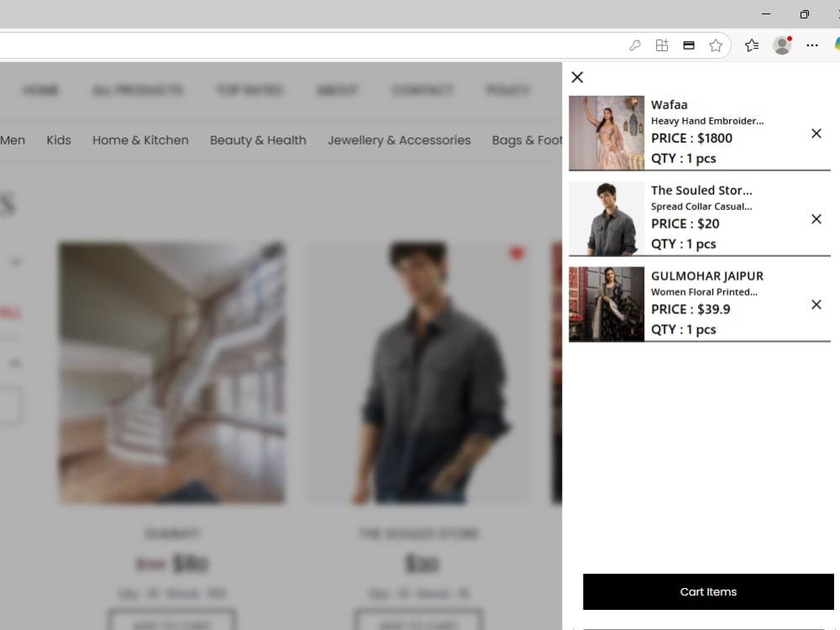Click the browser extensions grid icon

pyautogui.click(x=662, y=45)
